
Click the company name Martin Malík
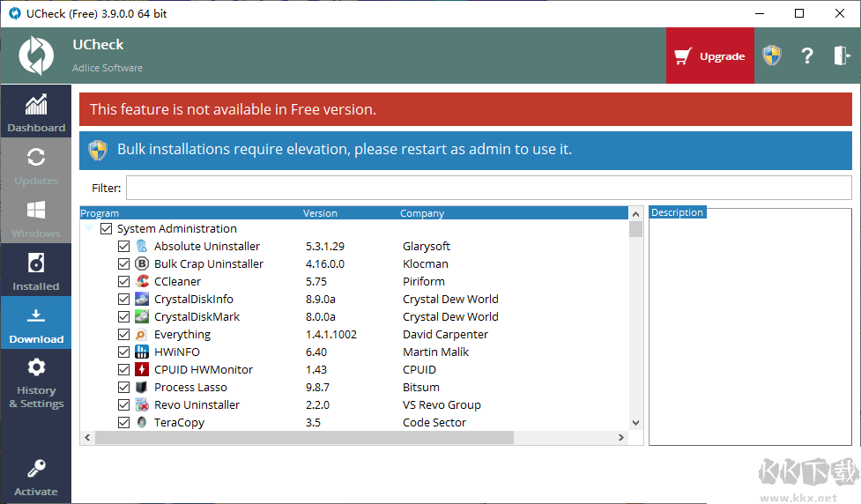[436, 352]
